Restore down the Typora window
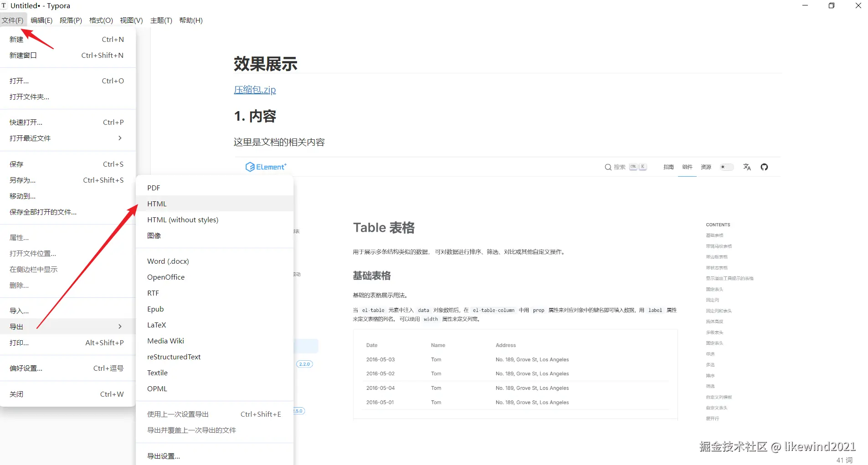The image size is (868, 465). click(x=832, y=6)
